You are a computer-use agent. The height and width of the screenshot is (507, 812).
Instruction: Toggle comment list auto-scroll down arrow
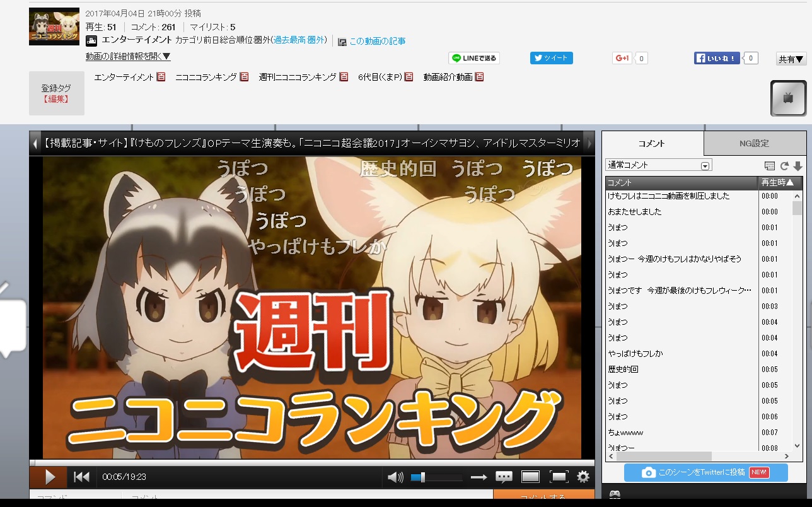[x=797, y=166]
